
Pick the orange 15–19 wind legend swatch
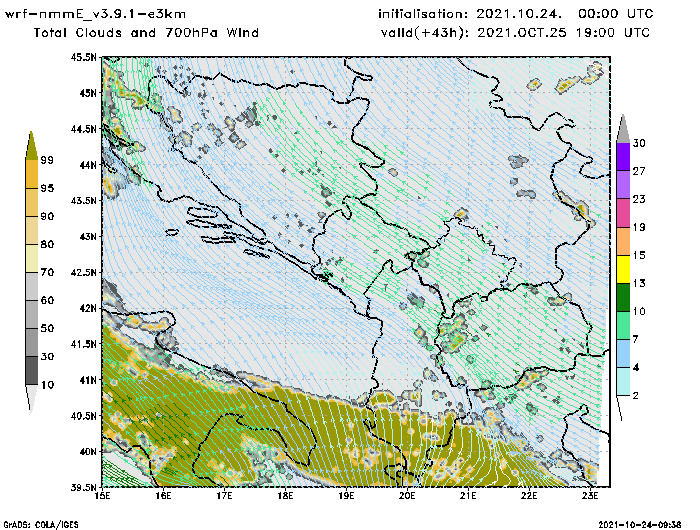(x=623, y=241)
